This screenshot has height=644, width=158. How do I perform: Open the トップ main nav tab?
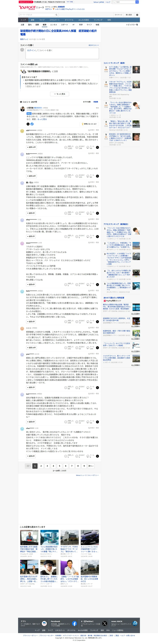tap(23, 20)
